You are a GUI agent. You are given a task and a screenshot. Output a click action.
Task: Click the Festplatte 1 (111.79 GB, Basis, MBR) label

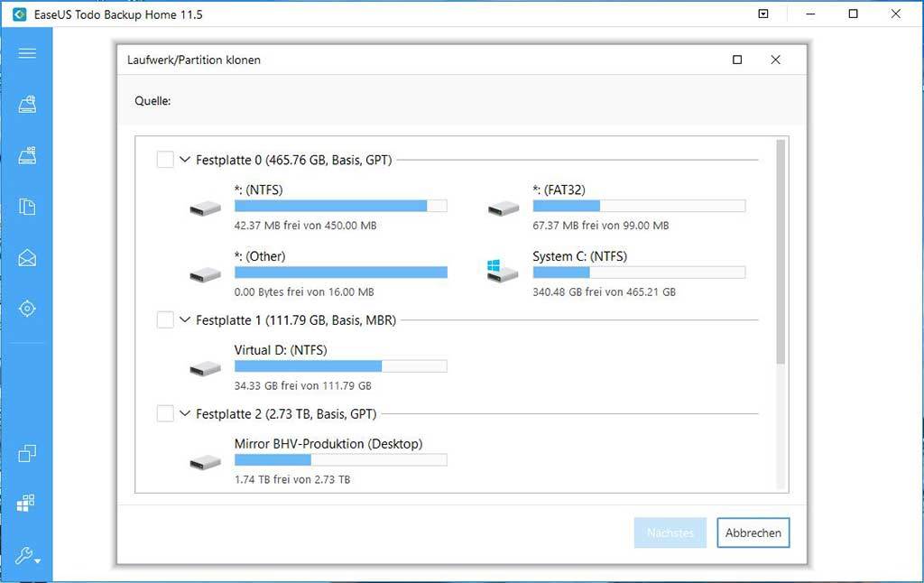pyautogui.click(x=296, y=320)
